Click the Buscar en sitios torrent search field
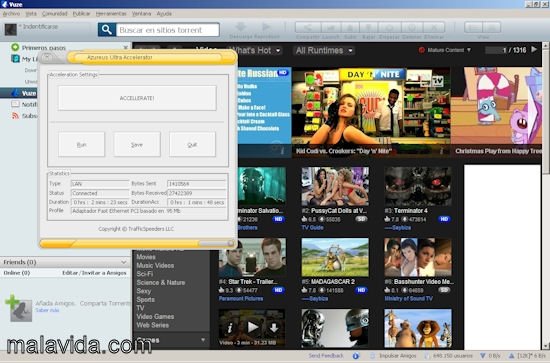Viewport: 550px width, 363px height. pyautogui.click(x=168, y=30)
